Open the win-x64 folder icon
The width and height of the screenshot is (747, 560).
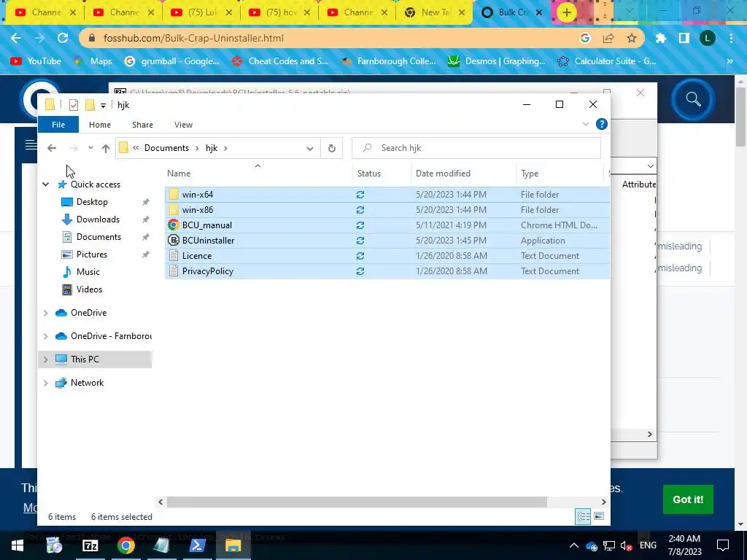click(x=174, y=194)
